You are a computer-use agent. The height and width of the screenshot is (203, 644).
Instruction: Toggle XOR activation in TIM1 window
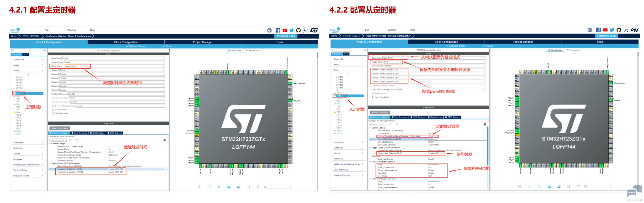53,110
